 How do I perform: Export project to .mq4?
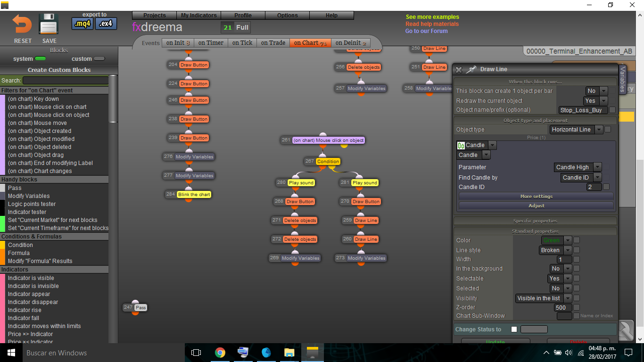[83, 24]
